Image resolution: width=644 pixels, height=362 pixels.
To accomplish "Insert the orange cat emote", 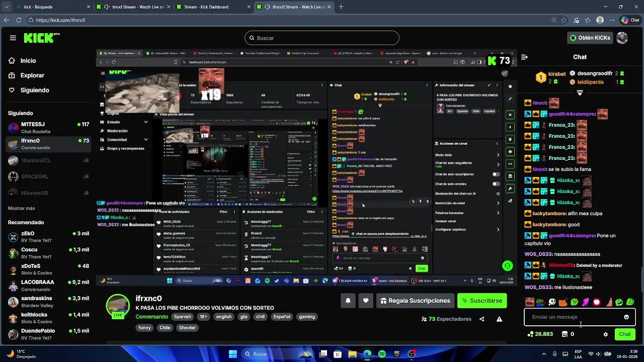I will (x=563, y=302).
